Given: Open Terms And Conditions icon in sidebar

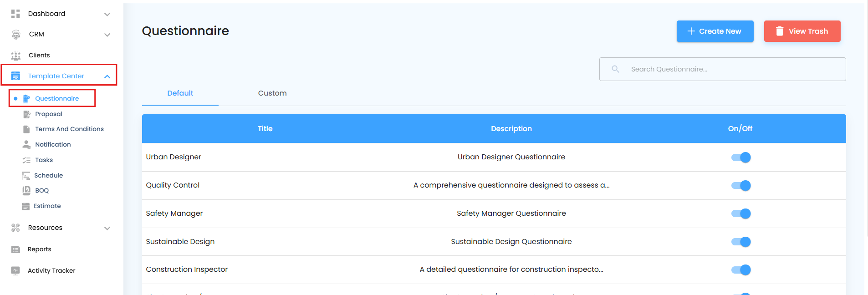Looking at the screenshot, I should 26,129.
